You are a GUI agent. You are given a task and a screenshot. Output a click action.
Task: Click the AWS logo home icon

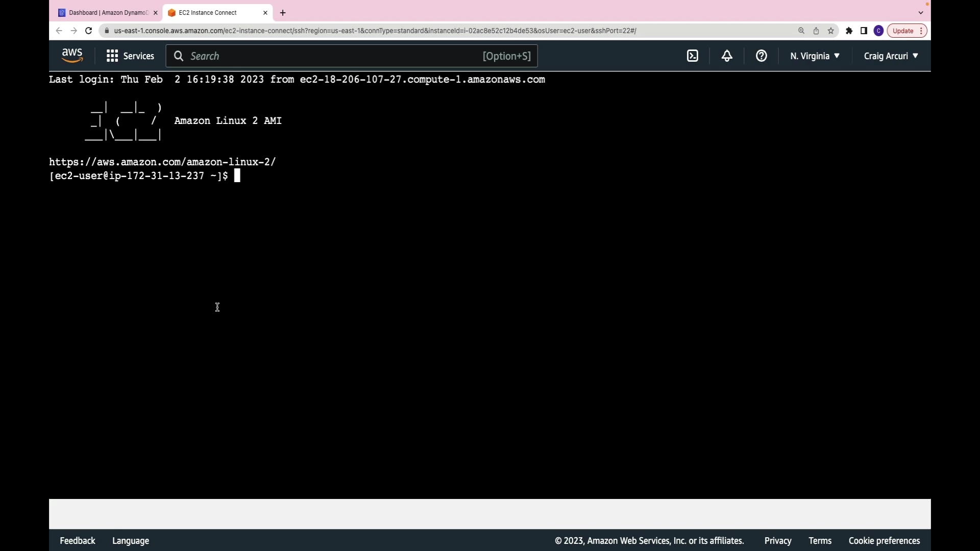[72, 56]
